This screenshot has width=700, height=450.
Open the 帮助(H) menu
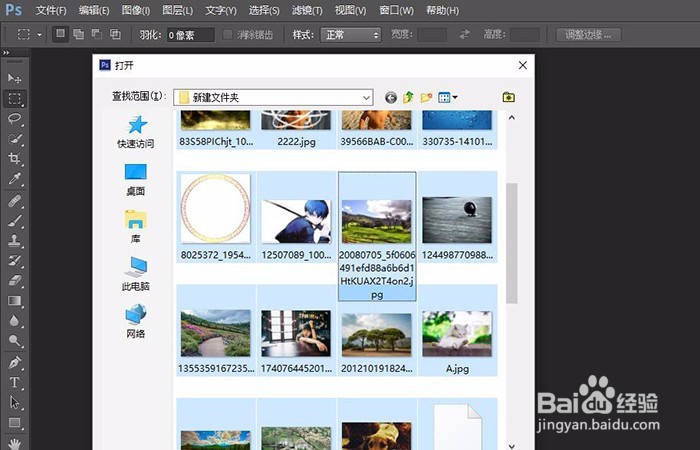[442, 10]
